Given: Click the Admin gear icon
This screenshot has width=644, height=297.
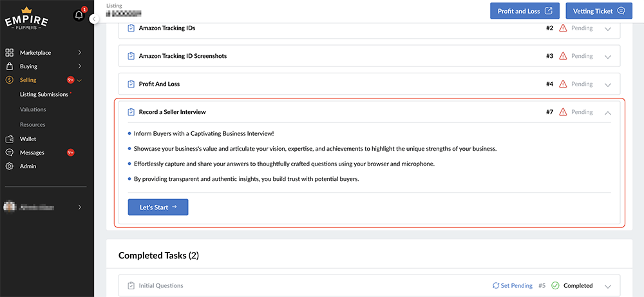Looking at the screenshot, I should [10, 166].
